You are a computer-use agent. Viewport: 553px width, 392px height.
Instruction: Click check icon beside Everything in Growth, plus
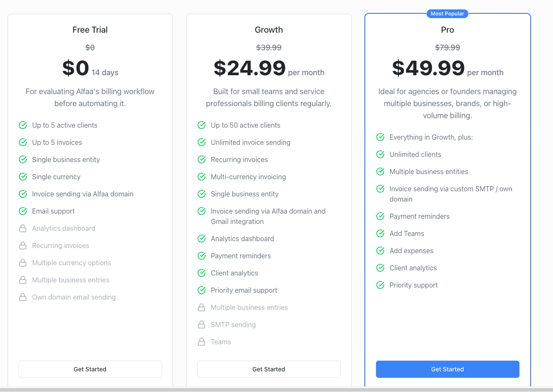click(x=380, y=137)
